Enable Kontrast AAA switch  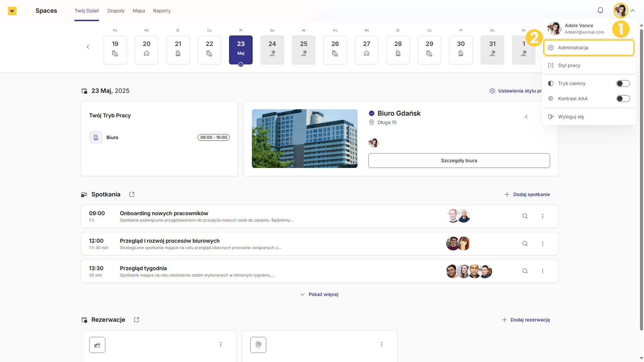coord(623,99)
